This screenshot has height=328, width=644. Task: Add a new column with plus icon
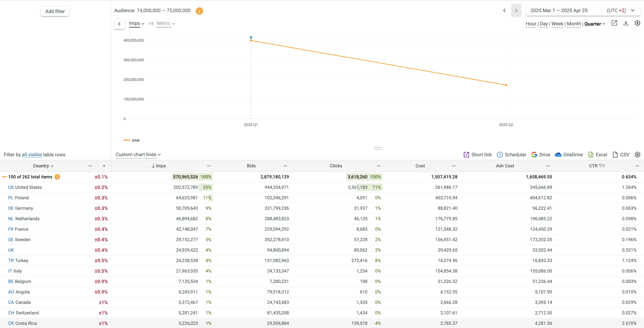pos(104,166)
